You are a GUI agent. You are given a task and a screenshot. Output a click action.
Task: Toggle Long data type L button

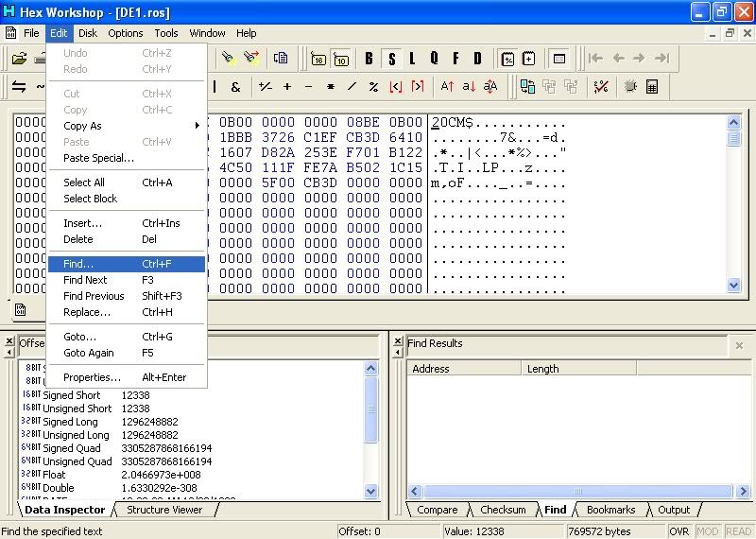tap(412, 59)
